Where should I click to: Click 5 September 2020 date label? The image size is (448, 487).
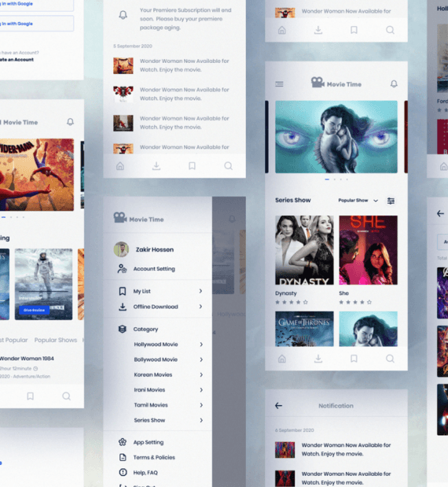[x=133, y=46]
